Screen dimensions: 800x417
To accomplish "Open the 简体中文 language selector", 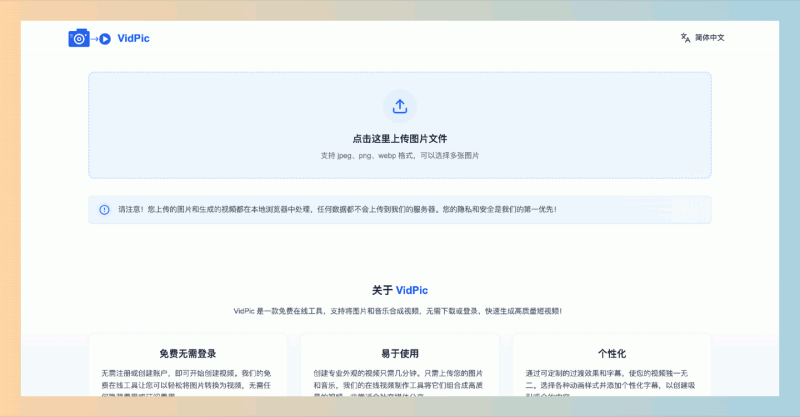I will pyautogui.click(x=709, y=38).
